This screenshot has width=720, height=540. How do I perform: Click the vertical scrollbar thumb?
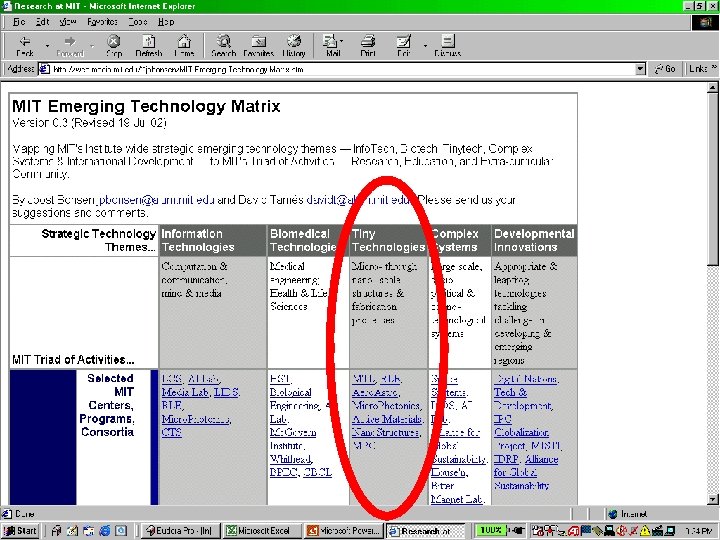pyautogui.click(x=712, y=179)
